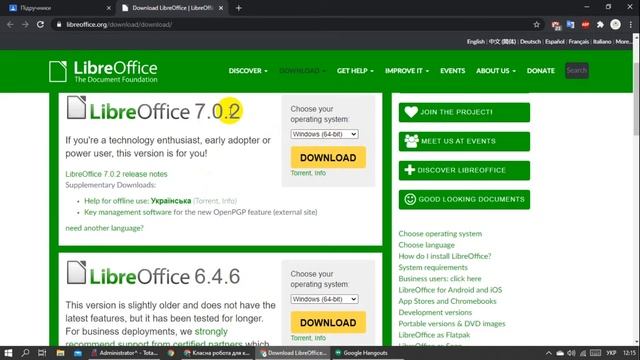This screenshot has width=640, height=360.
Task: Click the strongly recommend link
Action: pyautogui.click(x=211, y=331)
